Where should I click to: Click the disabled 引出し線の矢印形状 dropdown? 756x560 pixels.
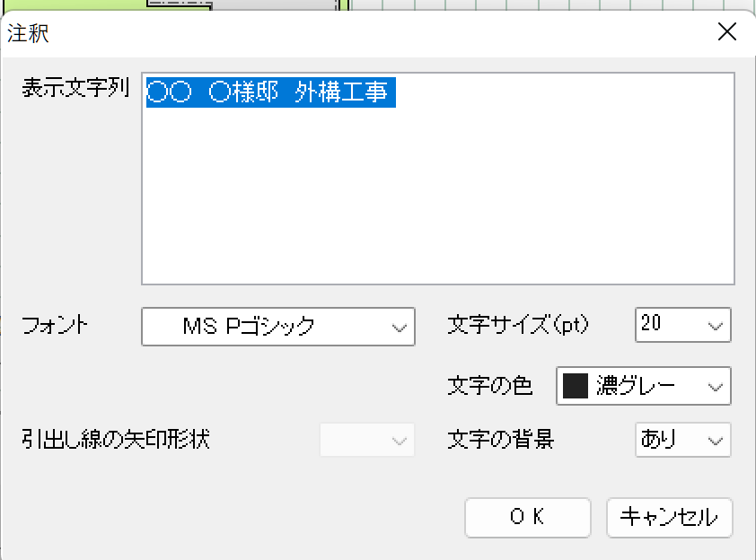(x=367, y=440)
